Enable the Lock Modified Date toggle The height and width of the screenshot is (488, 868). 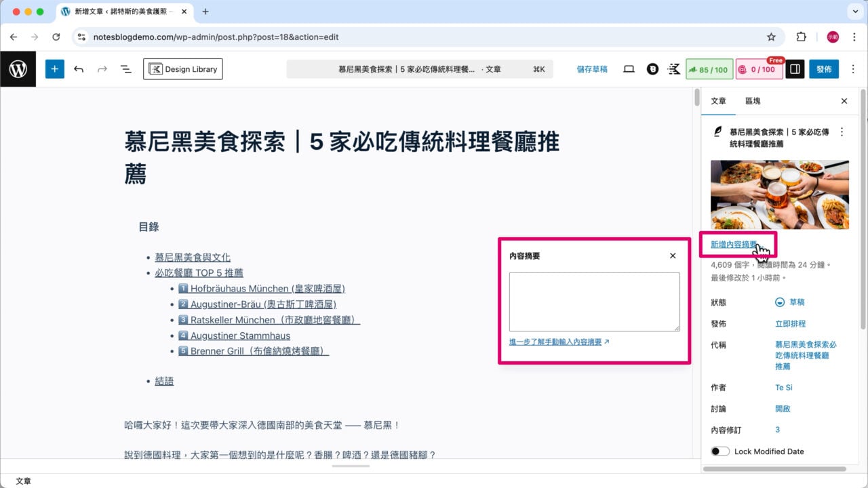coord(720,451)
